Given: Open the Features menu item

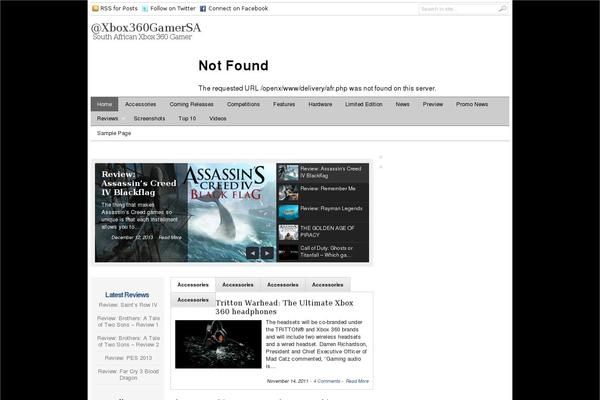Looking at the screenshot, I should click(284, 104).
